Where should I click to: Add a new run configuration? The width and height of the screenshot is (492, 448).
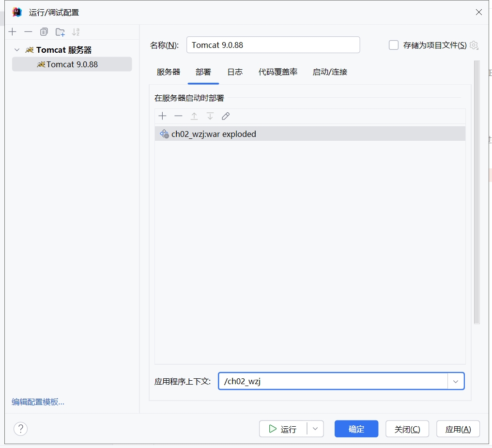13,32
